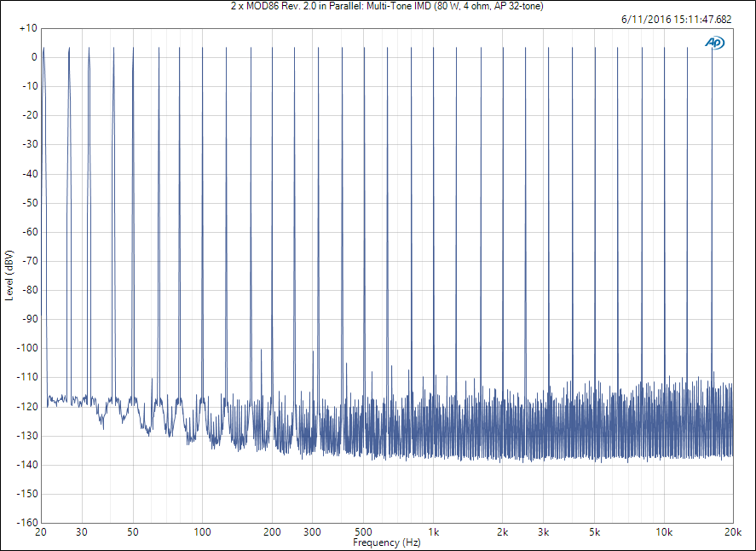The height and width of the screenshot is (551, 756).
Task: Click the 20 Hz frequency axis label
Action: tap(41, 531)
